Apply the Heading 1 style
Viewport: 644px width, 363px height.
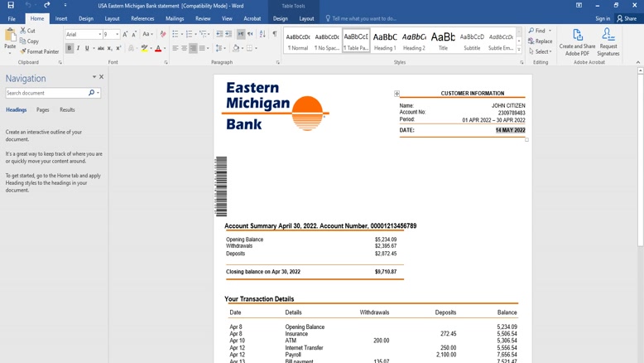coord(385,41)
